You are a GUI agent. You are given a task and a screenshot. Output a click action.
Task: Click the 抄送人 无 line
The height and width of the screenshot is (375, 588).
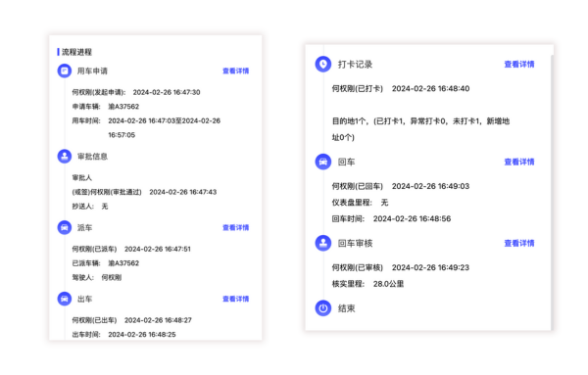pos(90,206)
